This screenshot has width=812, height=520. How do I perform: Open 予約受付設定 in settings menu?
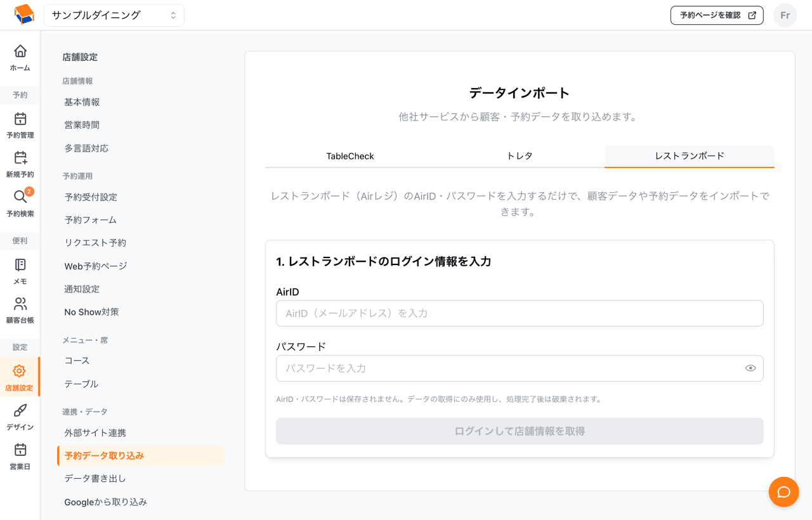(91, 197)
